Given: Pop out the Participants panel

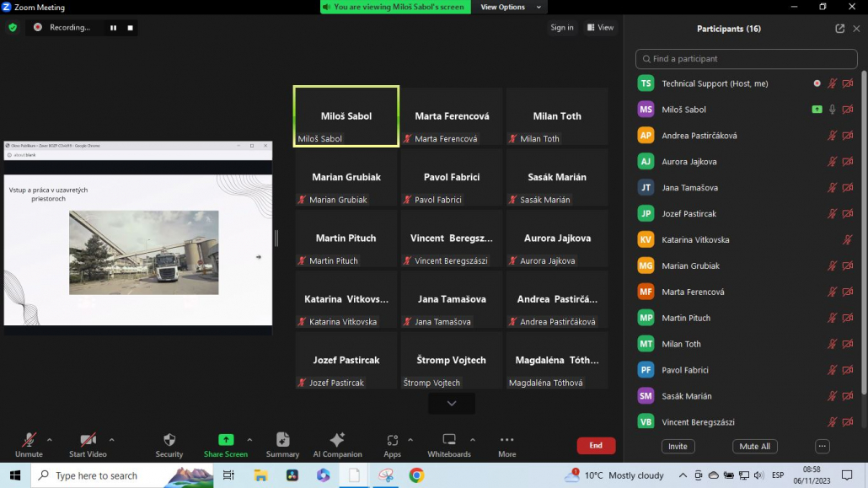Looking at the screenshot, I should point(839,29).
